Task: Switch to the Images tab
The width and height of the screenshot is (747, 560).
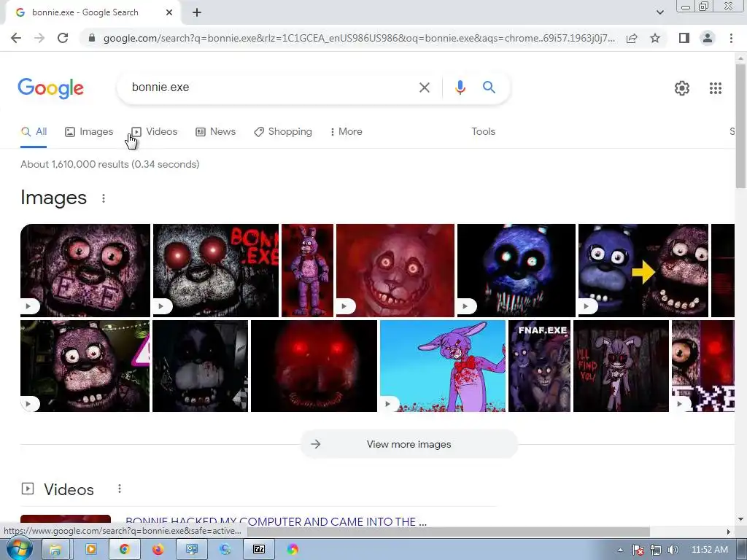Action: (x=89, y=132)
